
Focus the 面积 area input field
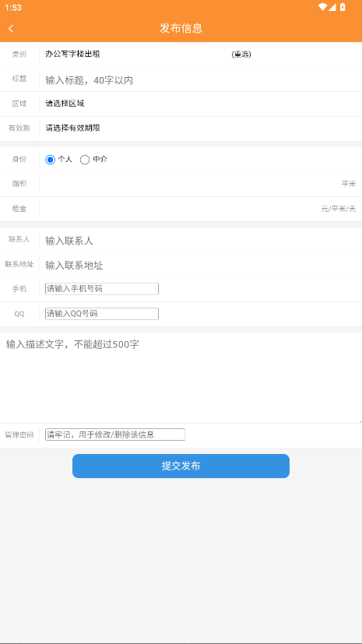(x=191, y=184)
